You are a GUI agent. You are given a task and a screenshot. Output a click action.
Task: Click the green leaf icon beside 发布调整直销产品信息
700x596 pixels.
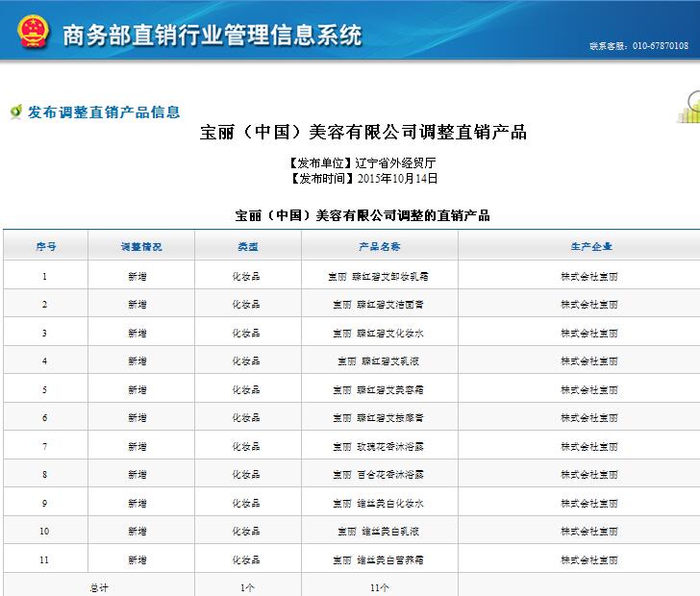(x=15, y=112)
